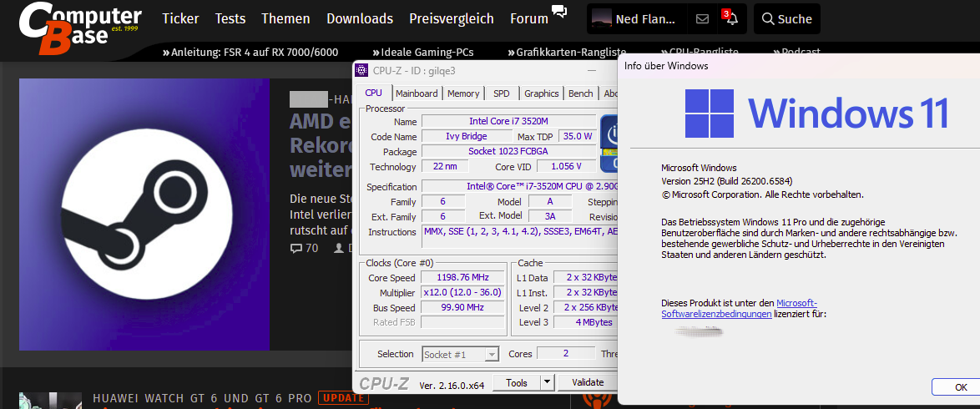Open Anleitung FSR 4 auf RX 7000/6000 link
980x409 pixels.
click(x=250, y=53)
